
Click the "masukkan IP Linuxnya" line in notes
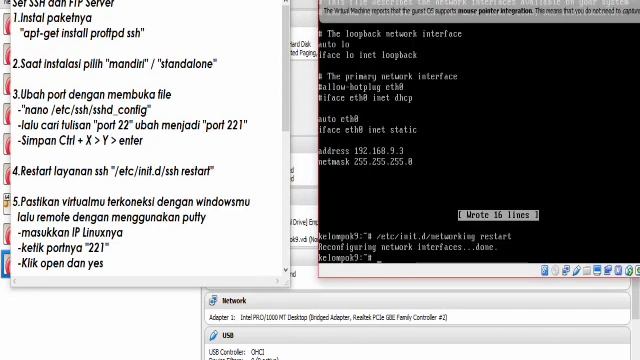(x=70, y=232)
